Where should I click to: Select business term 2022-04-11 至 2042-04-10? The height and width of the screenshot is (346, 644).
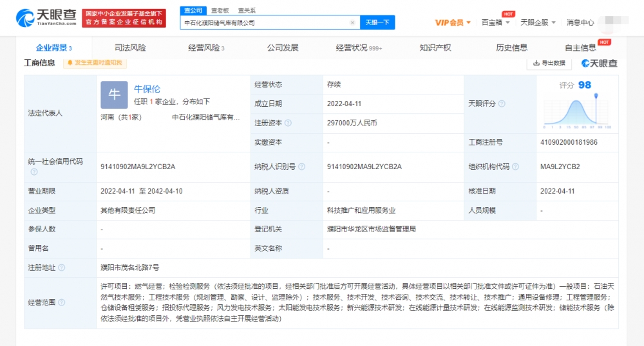(142, 191)
